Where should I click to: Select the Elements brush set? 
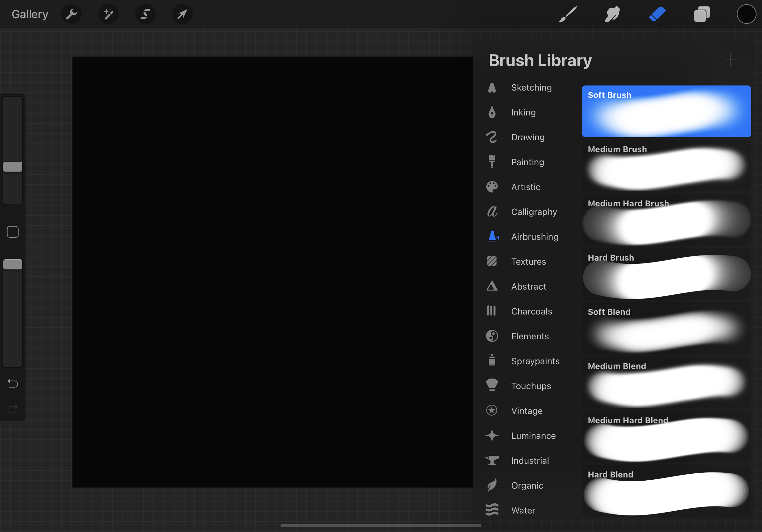(530, 336)
